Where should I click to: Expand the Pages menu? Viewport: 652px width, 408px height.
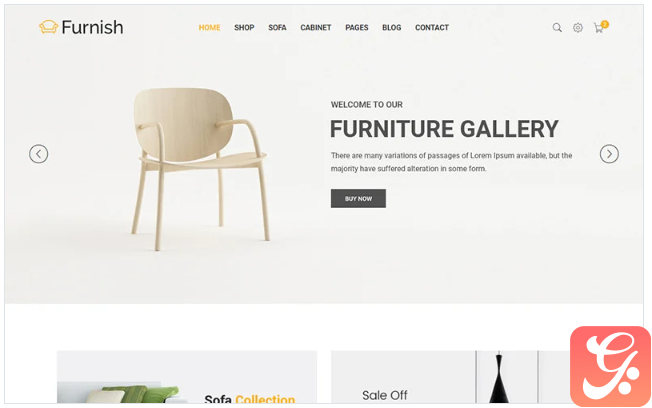pos(357,28)
